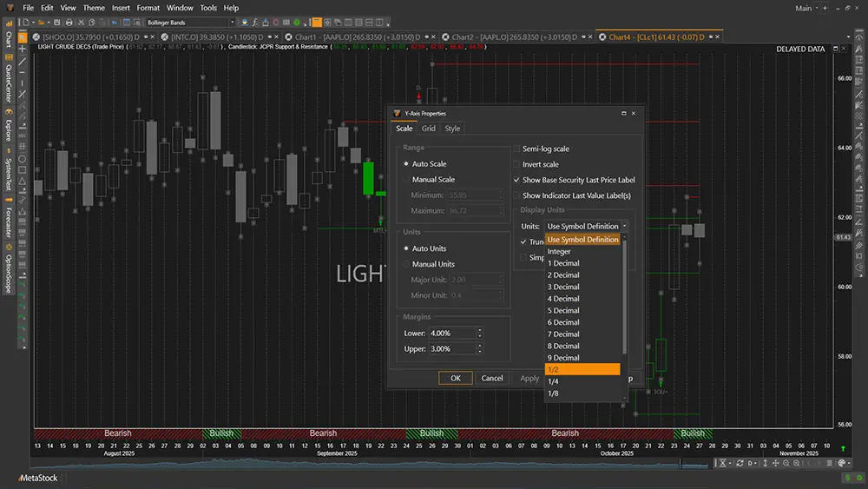Click the Undo arrow icon in the toolbar
868x489 pixels.
(x=112, y=22)
